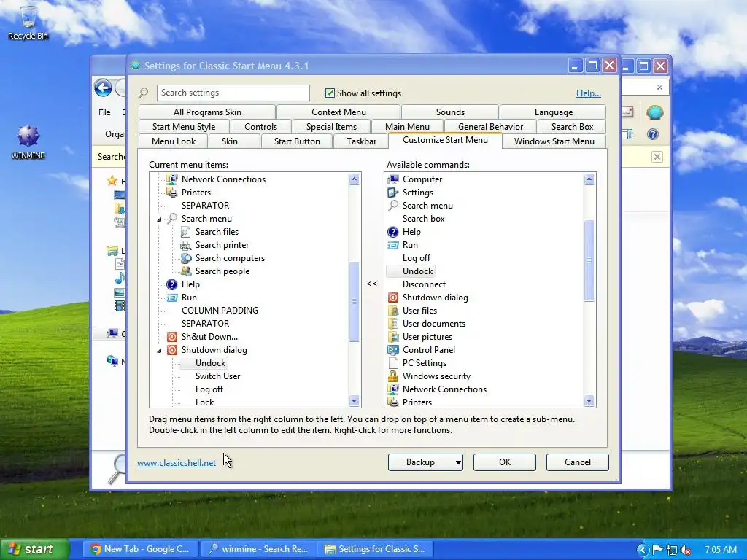Click the Printers icon in current menu items
The width and height of the screenshot is (747, 560).
(171, 192)
